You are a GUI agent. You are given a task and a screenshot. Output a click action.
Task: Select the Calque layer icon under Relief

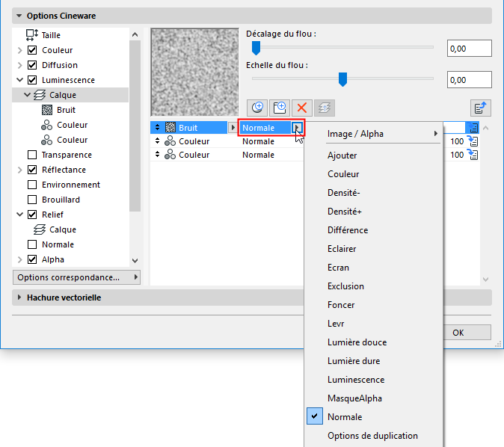tap(40, 229)
